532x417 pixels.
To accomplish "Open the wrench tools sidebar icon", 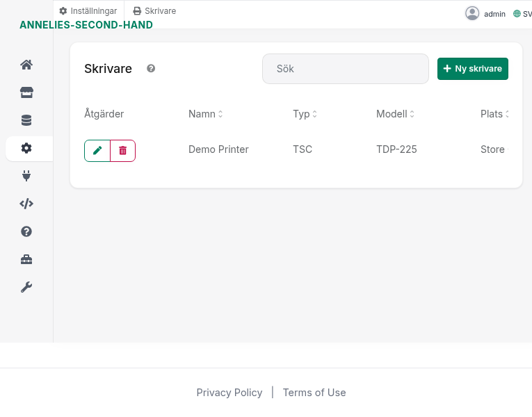I will [26, 287].
